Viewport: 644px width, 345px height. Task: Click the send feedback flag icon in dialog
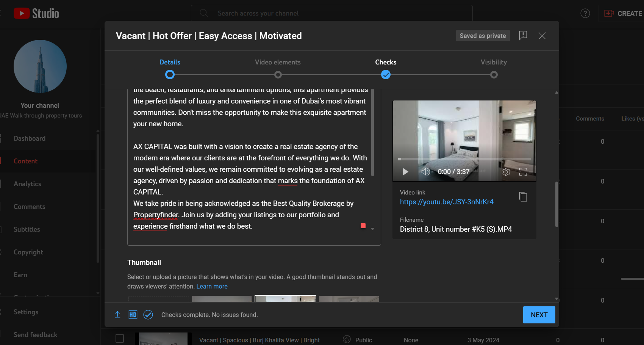(x=523, y=36)
